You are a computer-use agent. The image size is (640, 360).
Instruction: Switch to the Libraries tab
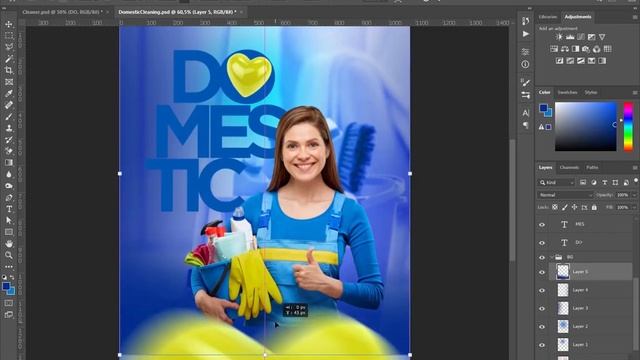[548, 17]
